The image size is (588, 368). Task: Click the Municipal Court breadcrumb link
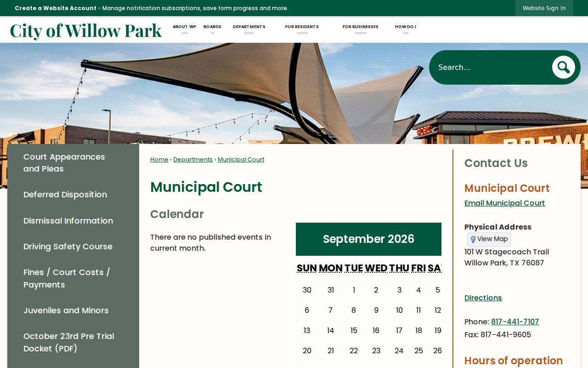(x=241, y=160)
